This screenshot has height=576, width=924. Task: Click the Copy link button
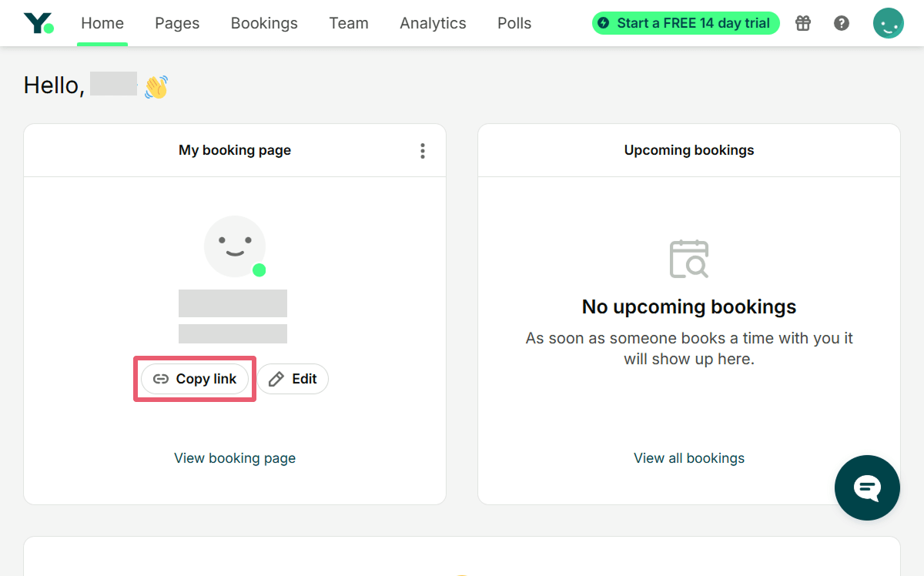195,379
